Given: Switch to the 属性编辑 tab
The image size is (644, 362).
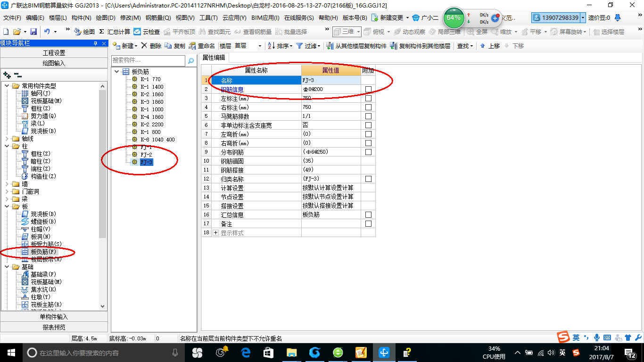Looking at the screenshot, I should coord(214,58).
